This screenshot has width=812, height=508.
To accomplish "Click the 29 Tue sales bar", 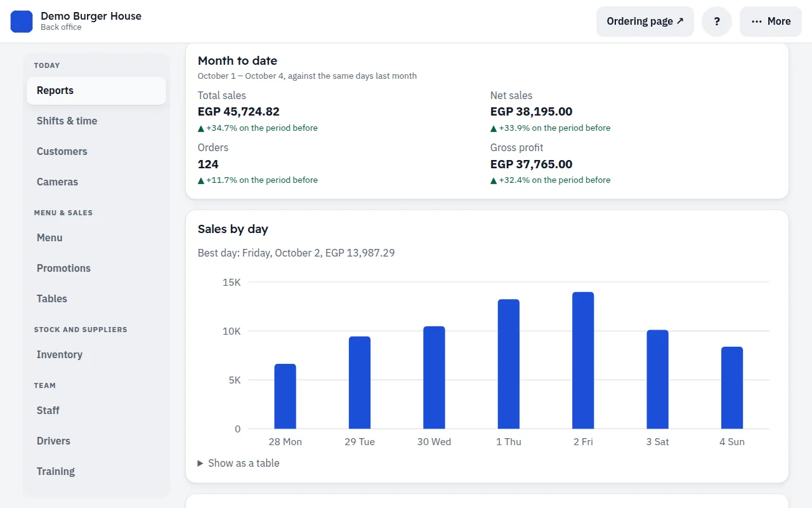I will 360,383.
